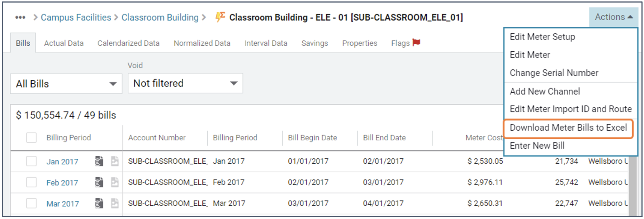This screenshot has height=219, width=644.
Task: Select Enter New Bill from the Actions menu
Action: click(x=537, y=145)
